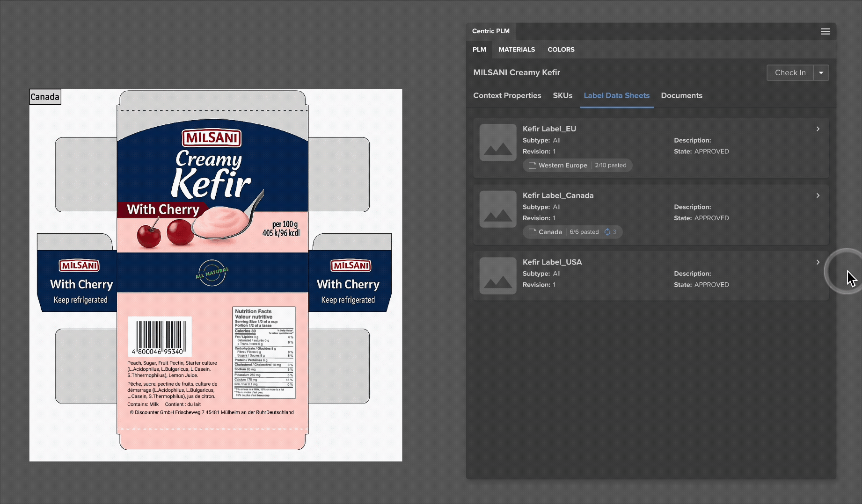Click the main MILSANI logo on the center panel
Image resolution: width=862 pixels, height=504 pixels.
pyautogui.click(x=212, y=138)
